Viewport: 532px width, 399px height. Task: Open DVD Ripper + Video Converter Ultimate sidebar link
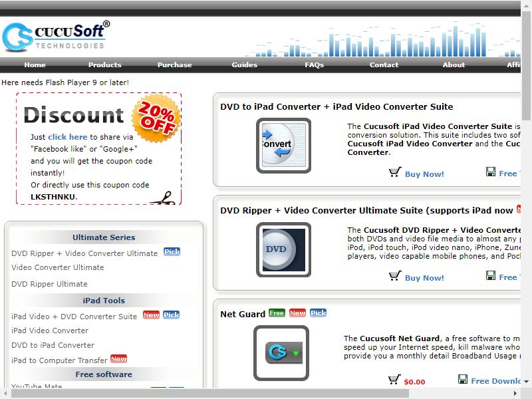[x=84, y=253]
